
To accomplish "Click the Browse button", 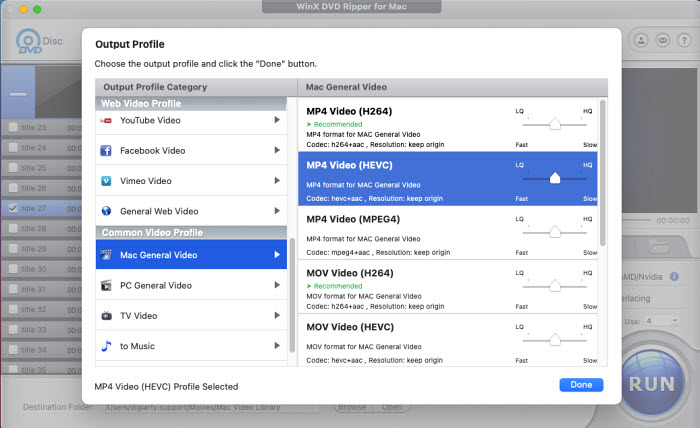I will click(x=352, y=407).
